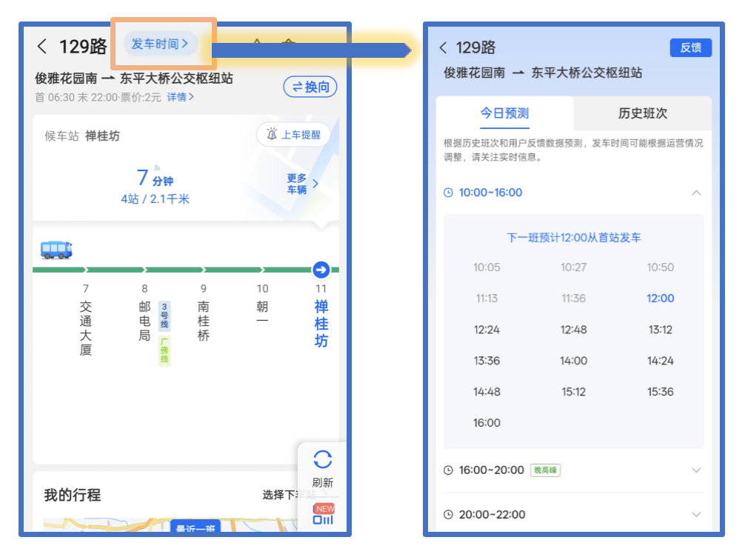
Task: Select the 今日预测 tab
Action: tap(504, 113)
